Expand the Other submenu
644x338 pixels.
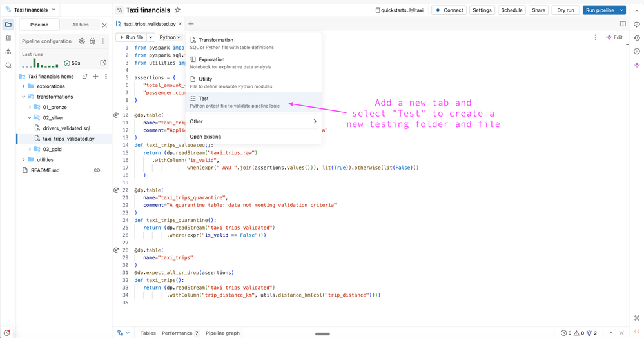click(253, 121)
